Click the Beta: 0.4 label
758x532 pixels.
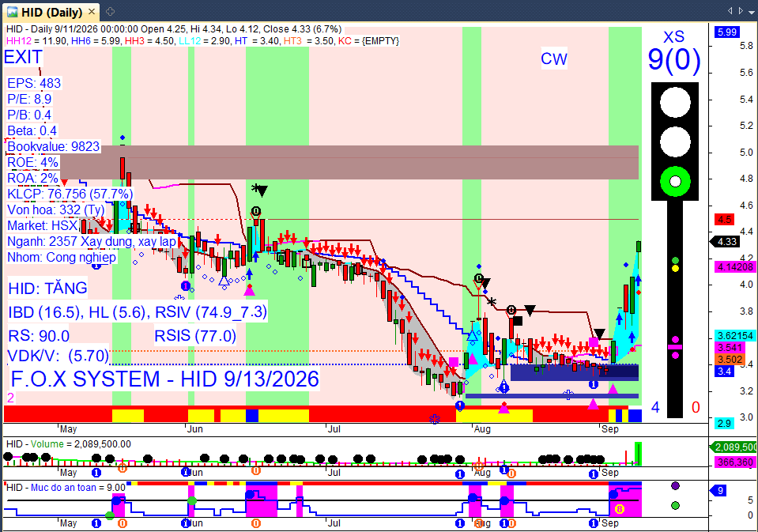pyautogui.click(x=32, y=131)
